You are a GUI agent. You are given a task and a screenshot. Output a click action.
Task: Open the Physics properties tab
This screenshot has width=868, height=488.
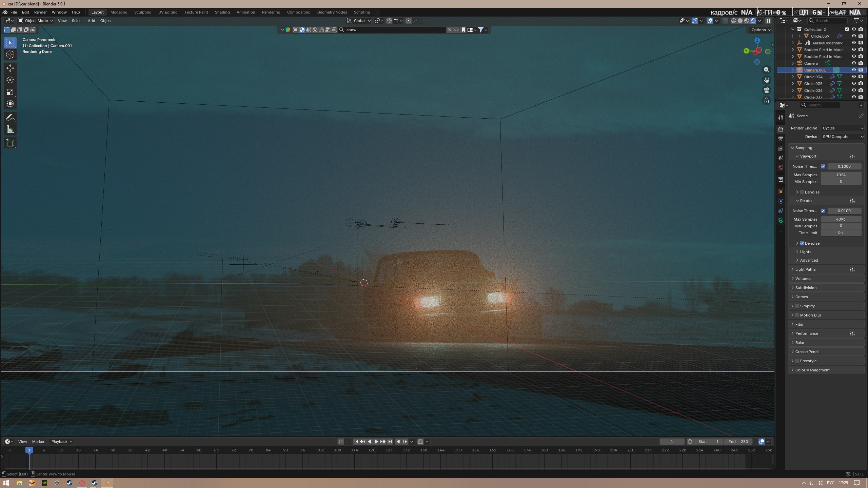(x=781, y=201)
